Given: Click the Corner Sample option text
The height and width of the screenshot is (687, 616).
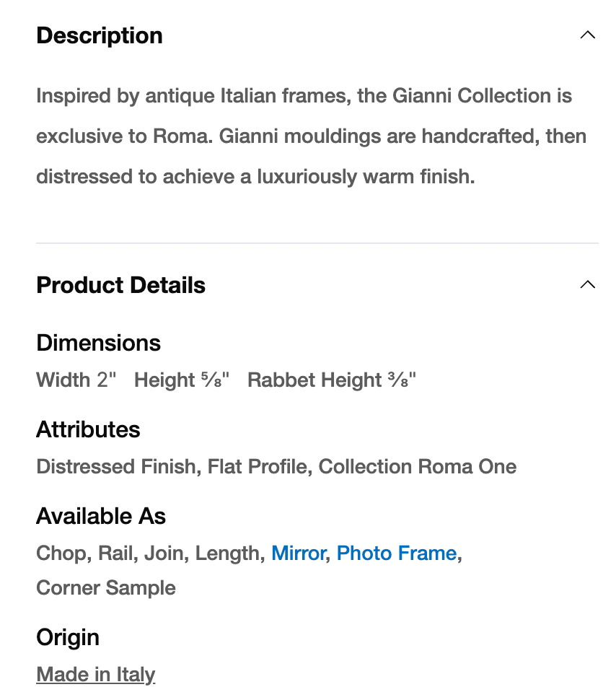Looking at the screenshot, I should (x=106, y=588).
